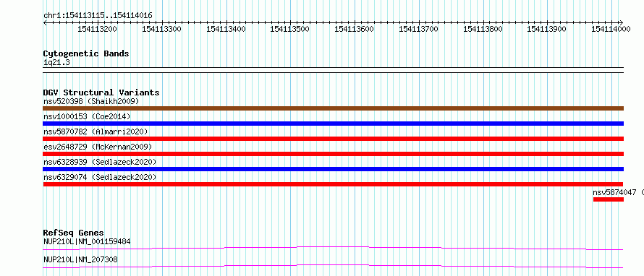
Task: Select the brown nsv520398 variant bar
Action: click(334, 108)
